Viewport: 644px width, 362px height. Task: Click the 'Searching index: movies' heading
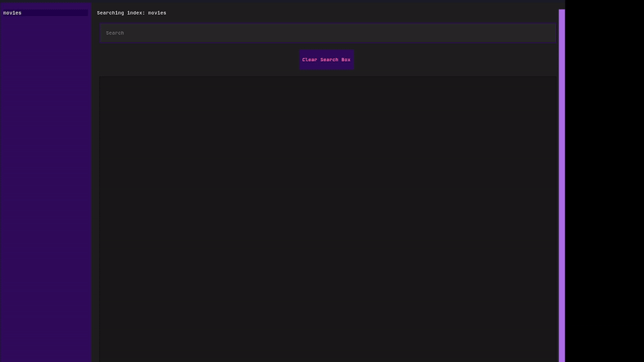coord(131,13)
